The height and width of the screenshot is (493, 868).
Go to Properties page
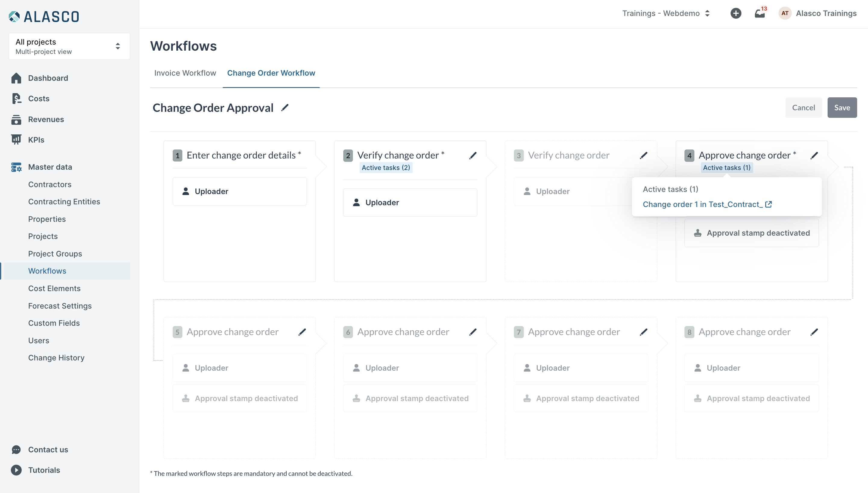click(x=47, y=219)
